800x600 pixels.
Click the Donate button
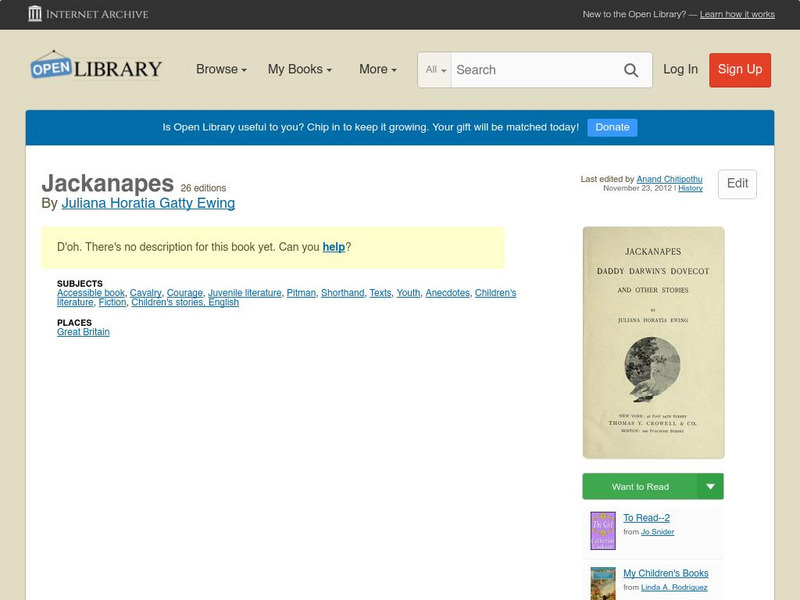[x=611, y=127]
